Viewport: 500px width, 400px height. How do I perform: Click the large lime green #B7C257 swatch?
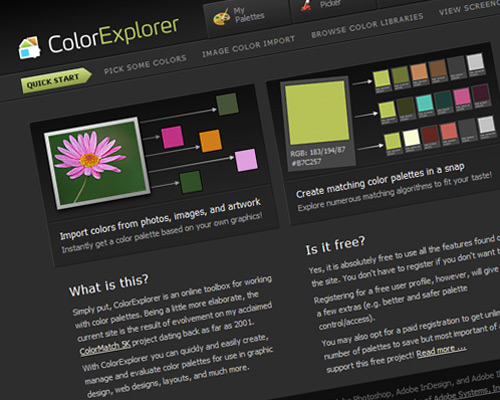(317, 112)
